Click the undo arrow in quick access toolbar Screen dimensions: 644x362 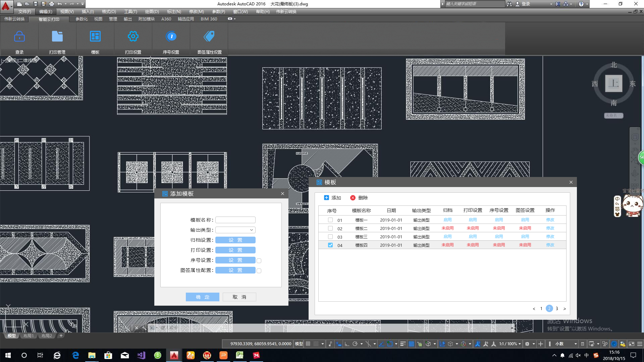[59, 4]
